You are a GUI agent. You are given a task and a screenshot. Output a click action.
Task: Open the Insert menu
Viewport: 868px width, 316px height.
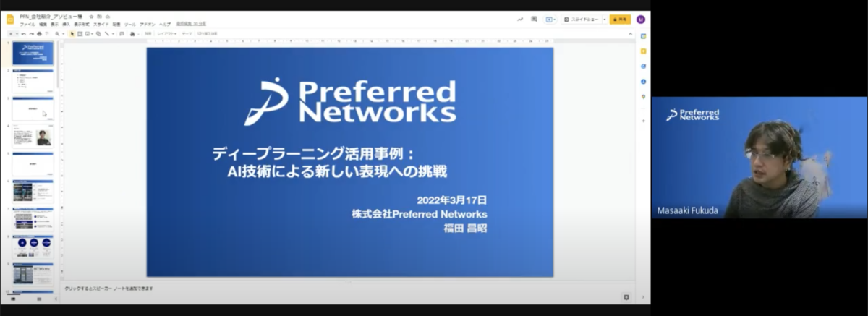(66, 24)
